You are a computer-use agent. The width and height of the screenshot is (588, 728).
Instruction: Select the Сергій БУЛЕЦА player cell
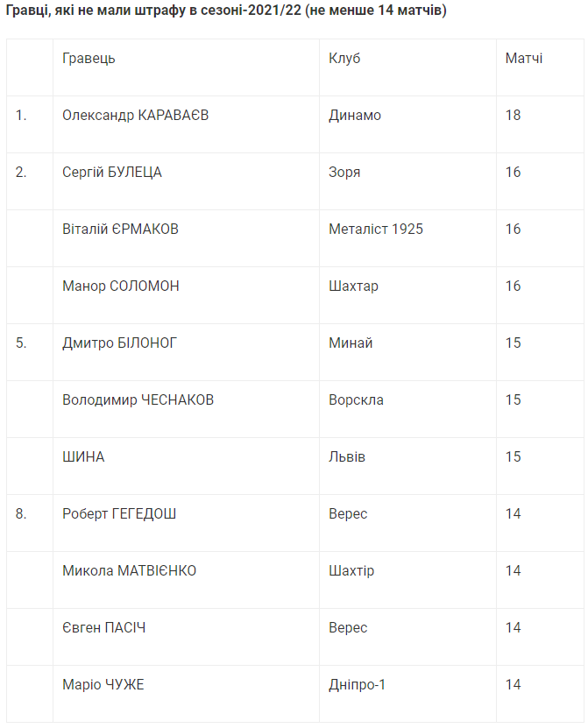pyautogui.click(x=112, y=173)
